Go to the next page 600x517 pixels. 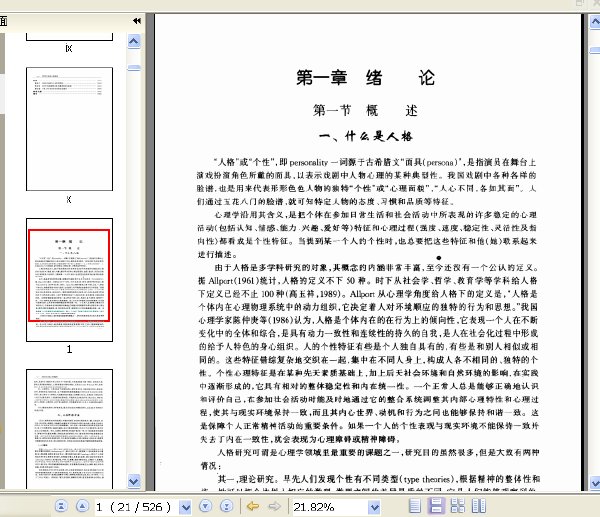click(205, 506)
